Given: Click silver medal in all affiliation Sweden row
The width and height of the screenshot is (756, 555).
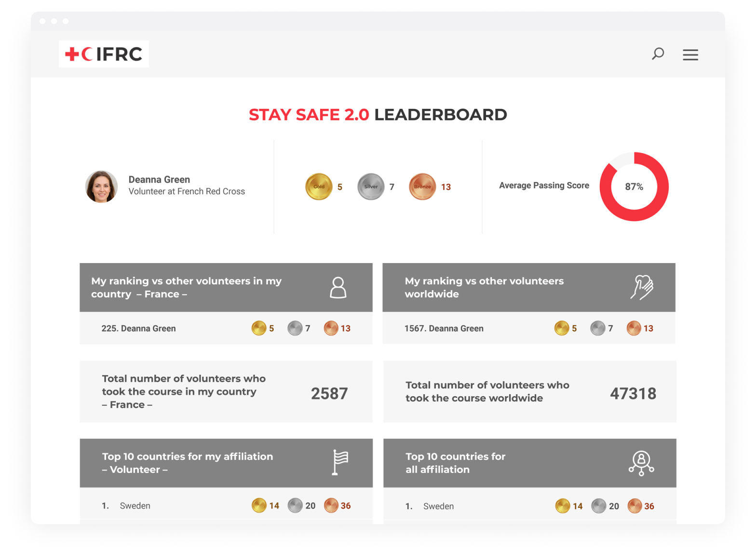Looking at the screenshot, I should click(x=598, y=506).
